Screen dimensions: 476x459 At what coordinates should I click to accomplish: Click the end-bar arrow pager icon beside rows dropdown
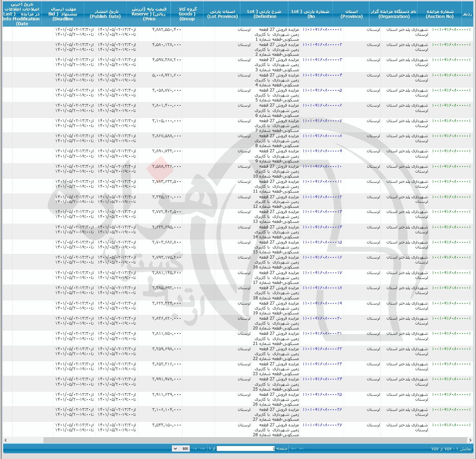[195, 448]
